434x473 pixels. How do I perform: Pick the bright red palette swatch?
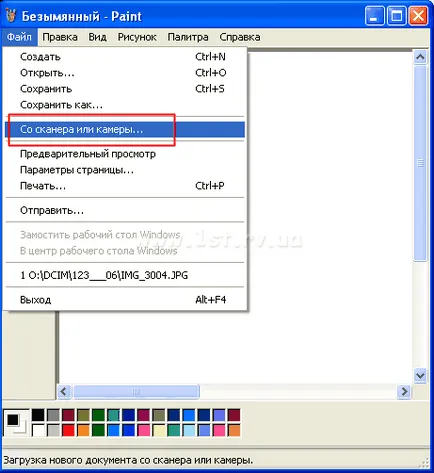click(68, 430)
